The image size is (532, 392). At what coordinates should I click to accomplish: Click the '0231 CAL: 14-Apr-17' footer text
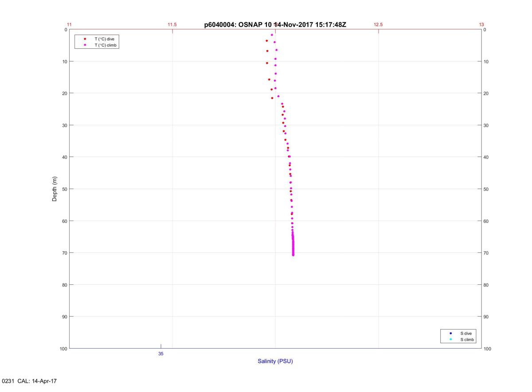click(x=30, y=381)
